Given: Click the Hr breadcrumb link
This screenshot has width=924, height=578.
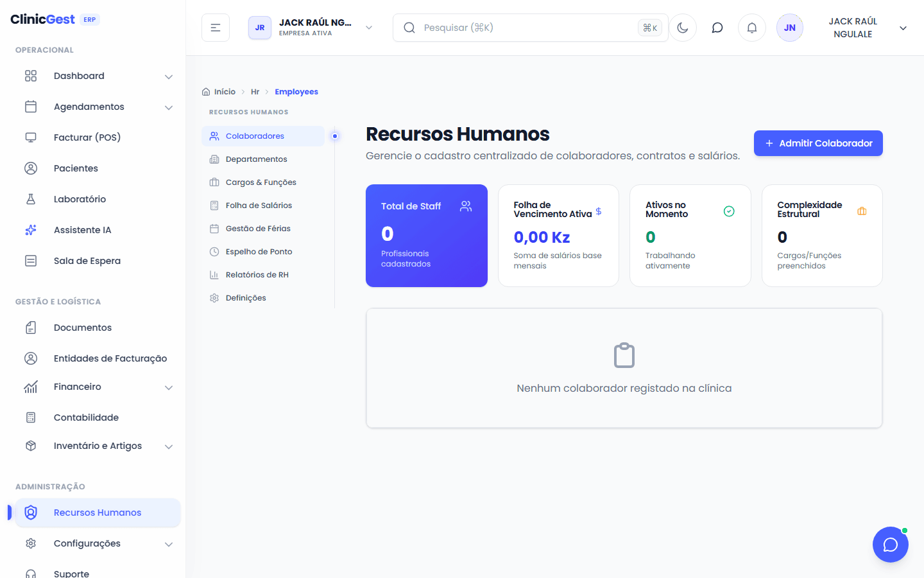Looking at the screenshot, I should click(255, 92).
